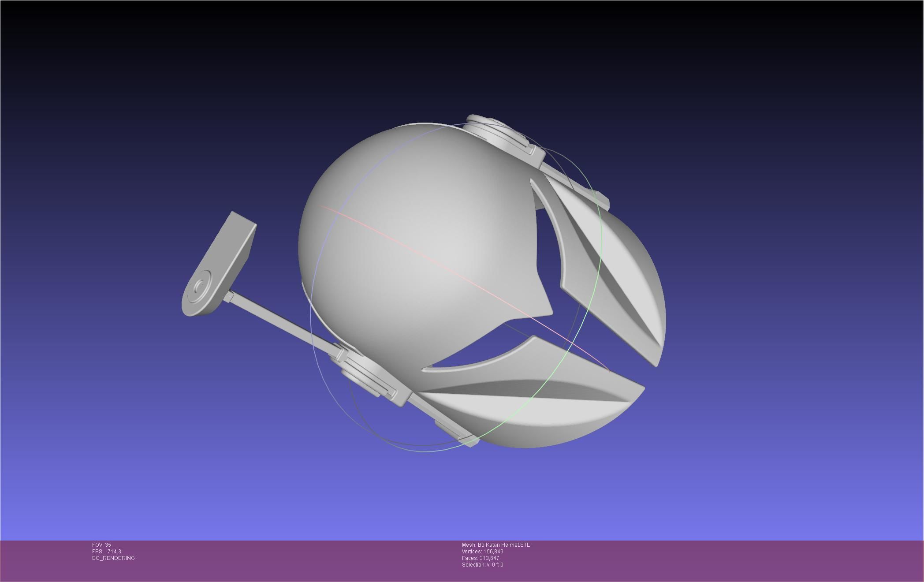The image size is (924, 582).
Task: Click the FOV: 35 status text
Action: pos(101,545)
